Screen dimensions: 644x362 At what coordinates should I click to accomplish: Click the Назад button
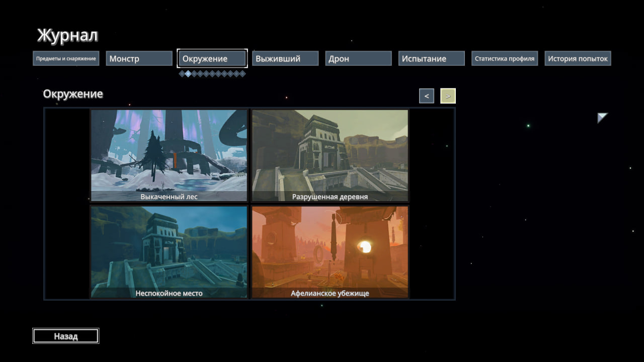(x=66, y=336)
